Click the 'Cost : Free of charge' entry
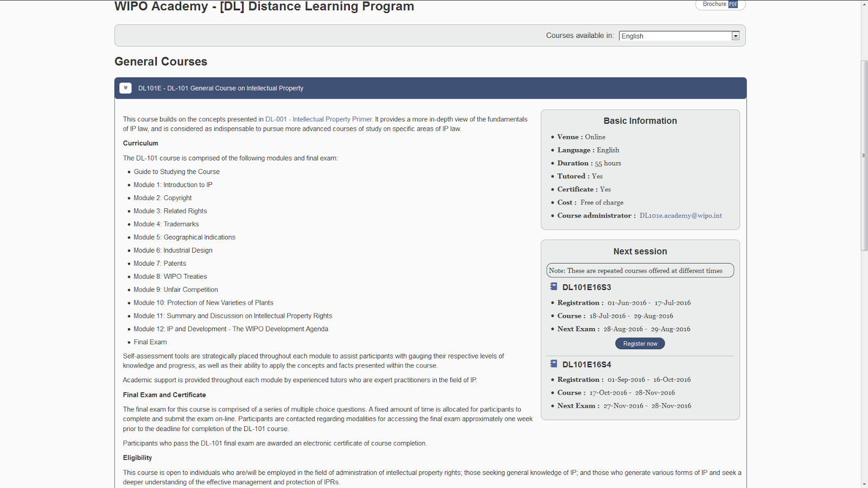Screen dimensions: 868x488 tap(590, 202)
